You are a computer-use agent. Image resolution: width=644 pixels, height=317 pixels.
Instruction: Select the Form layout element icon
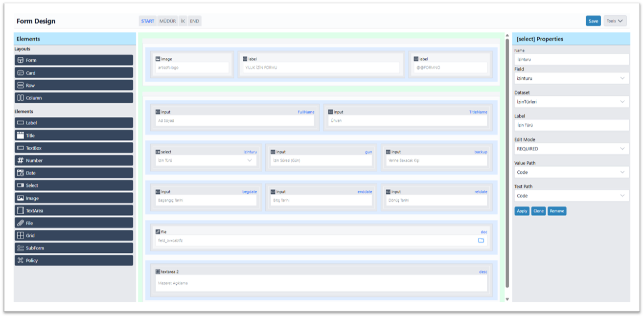tap(21, 60)
